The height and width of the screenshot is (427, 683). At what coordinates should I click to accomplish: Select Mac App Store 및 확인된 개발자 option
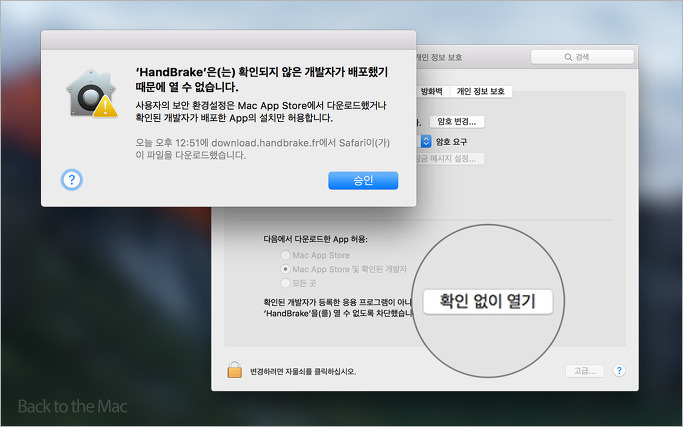tap(285, 269)
